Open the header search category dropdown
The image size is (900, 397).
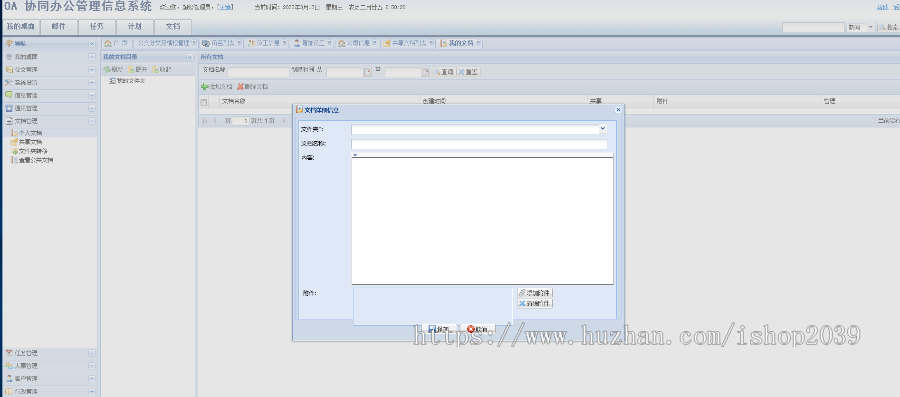click(x=871, y=27)
